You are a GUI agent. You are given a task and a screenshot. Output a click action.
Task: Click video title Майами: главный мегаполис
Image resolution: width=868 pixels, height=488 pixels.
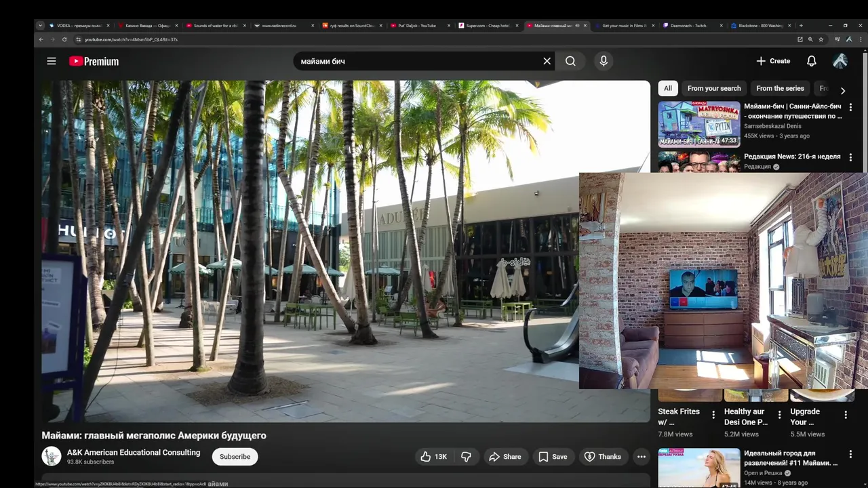pos(154,435)
